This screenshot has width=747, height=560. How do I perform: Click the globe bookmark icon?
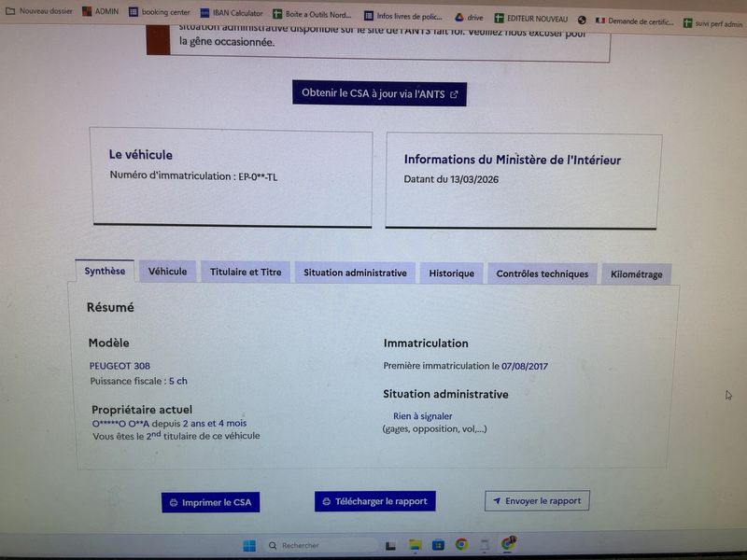pos(582,20)
